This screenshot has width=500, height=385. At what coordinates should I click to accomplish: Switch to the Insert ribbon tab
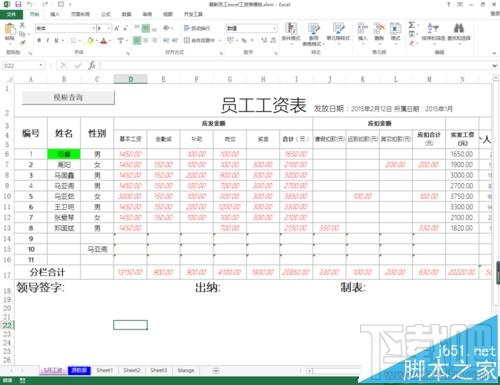(55, 14)
